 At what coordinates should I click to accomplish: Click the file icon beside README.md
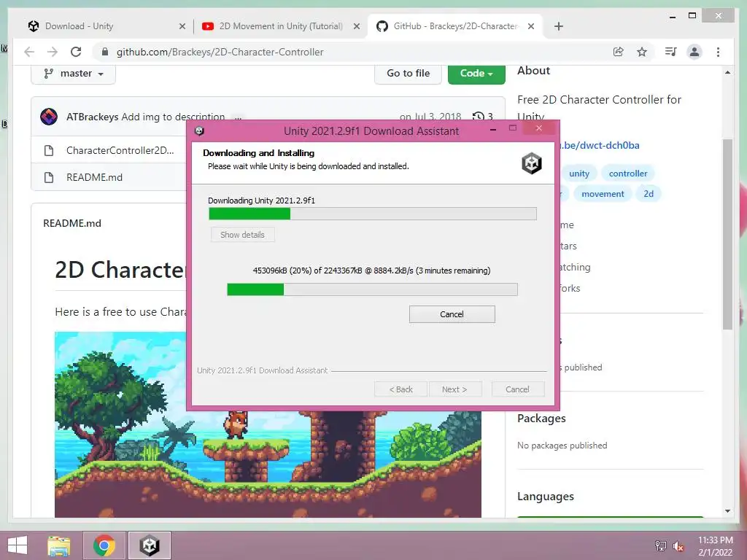coord(49,177)
